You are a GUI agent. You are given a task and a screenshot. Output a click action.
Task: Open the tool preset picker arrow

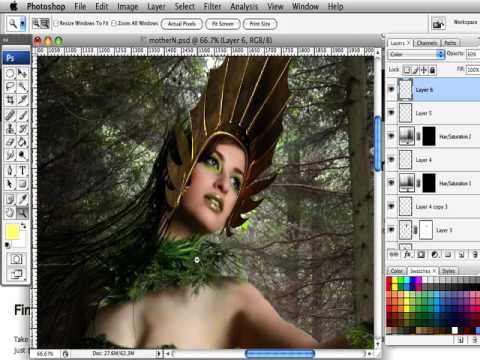pos(23,24)
